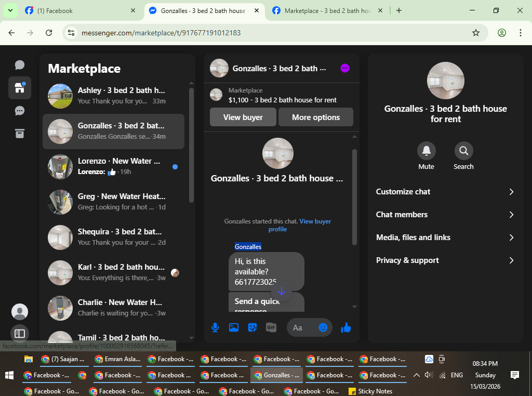
Task: Open the Wi-Fi network tray icon
Action: pyautogui.click(x=443, y=375)
